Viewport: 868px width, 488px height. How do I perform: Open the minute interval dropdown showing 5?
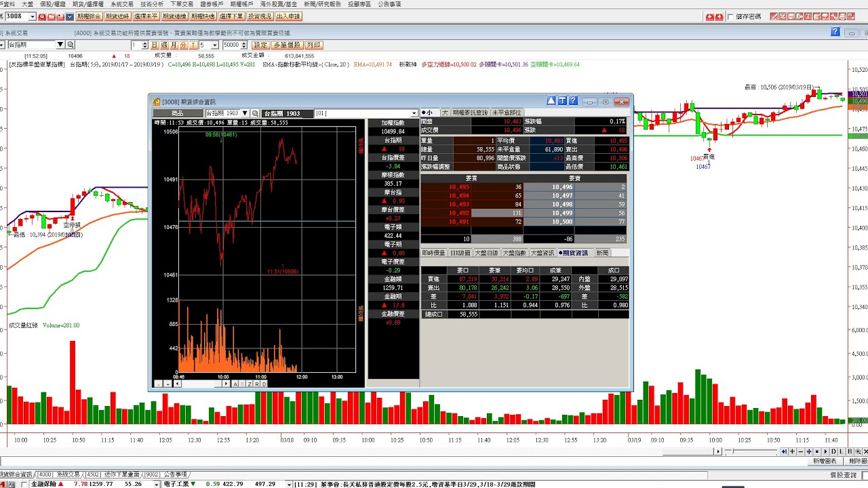pos(214,45)
